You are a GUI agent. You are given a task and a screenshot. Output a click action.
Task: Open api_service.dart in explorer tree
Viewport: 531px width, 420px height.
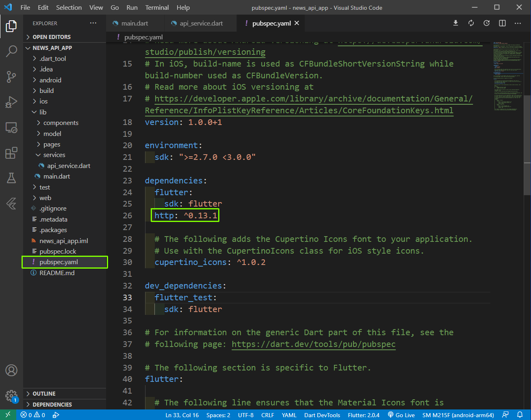click(x=69, y=166)
